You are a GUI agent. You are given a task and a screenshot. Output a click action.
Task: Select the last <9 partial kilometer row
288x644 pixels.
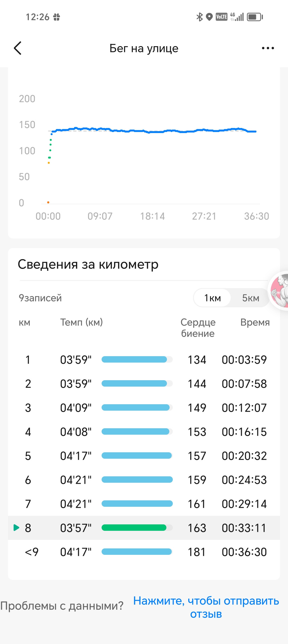[x=144, y=552]
